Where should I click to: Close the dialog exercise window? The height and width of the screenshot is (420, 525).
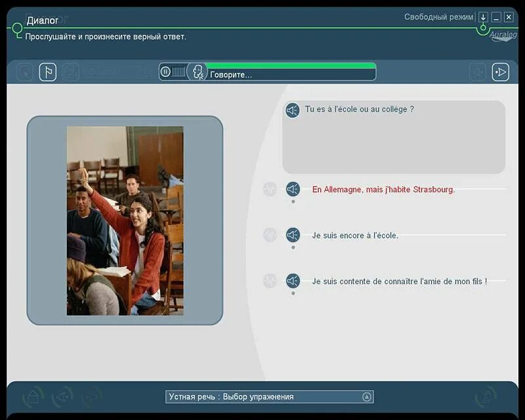pyautogui.click(x=509, y=17)
